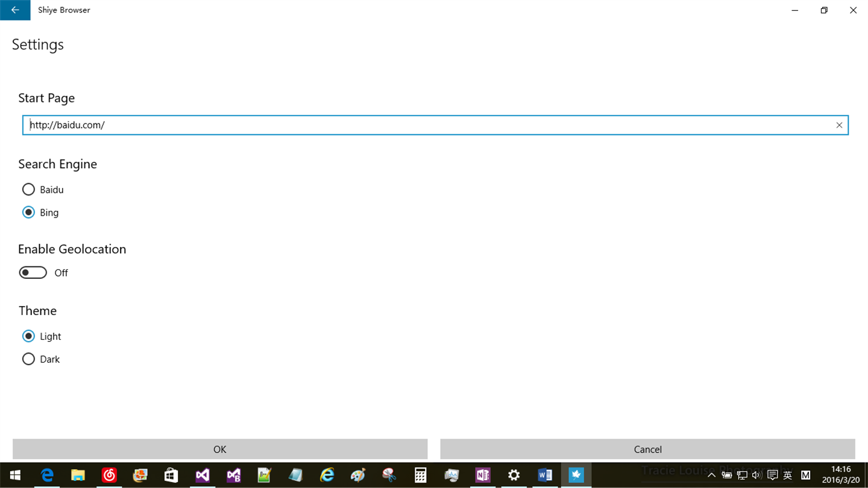Launch Internet Explorer from taskbar
Image resolution: width=868 pixels, height=488 pixels.
tap(327, 475)
